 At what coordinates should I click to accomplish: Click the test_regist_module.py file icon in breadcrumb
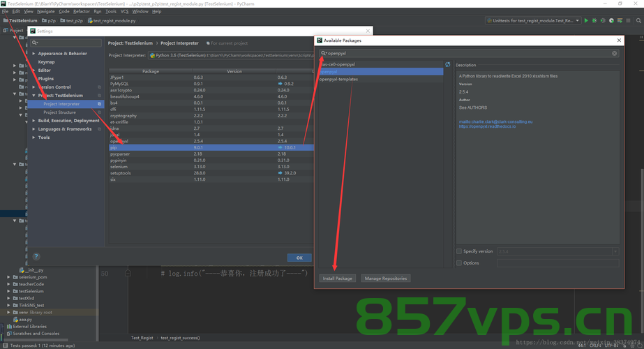pos(90,20)
